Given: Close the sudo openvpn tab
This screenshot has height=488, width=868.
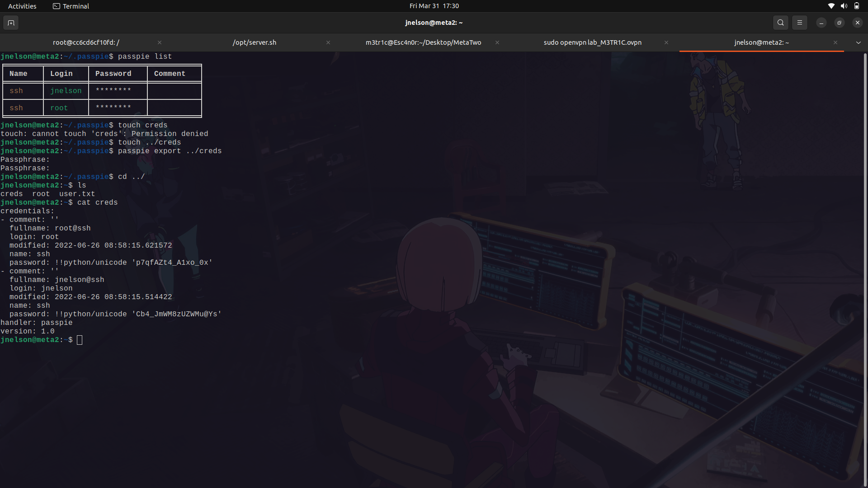Looking at the screenshot, I should coord(666,42).
